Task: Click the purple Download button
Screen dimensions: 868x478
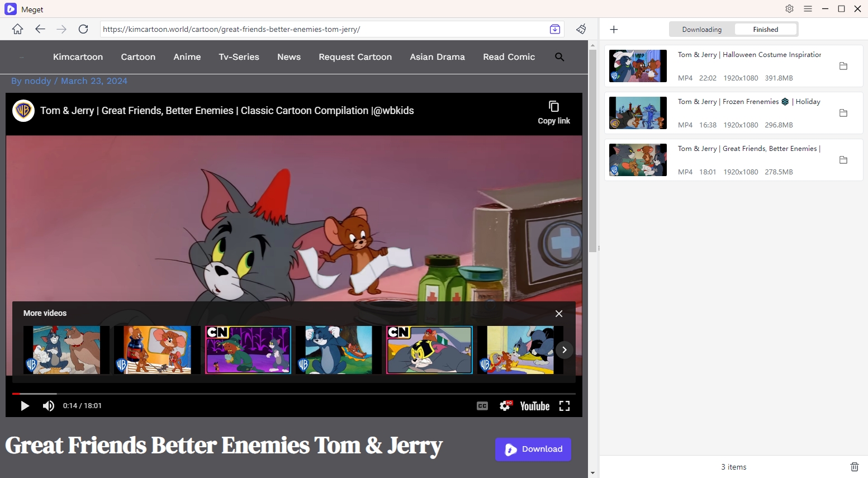Action: [533, 449]
